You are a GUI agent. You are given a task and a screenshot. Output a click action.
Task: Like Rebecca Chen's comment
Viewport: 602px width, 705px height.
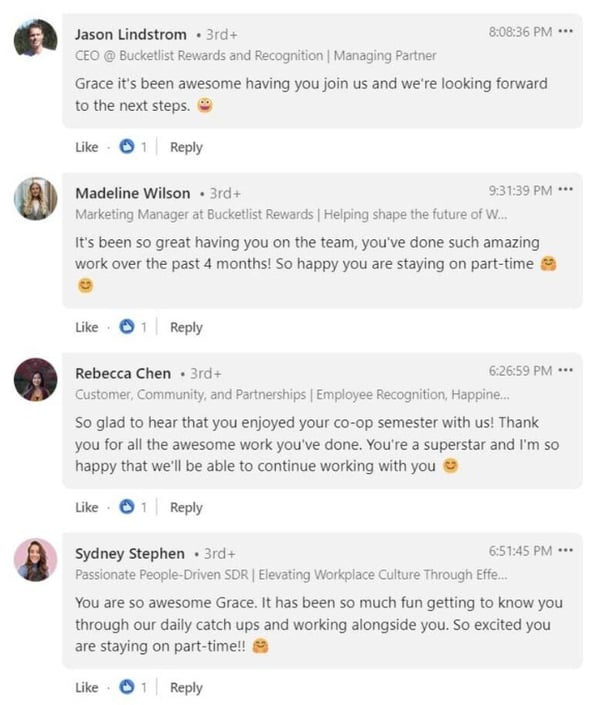(x=87, y=507)
